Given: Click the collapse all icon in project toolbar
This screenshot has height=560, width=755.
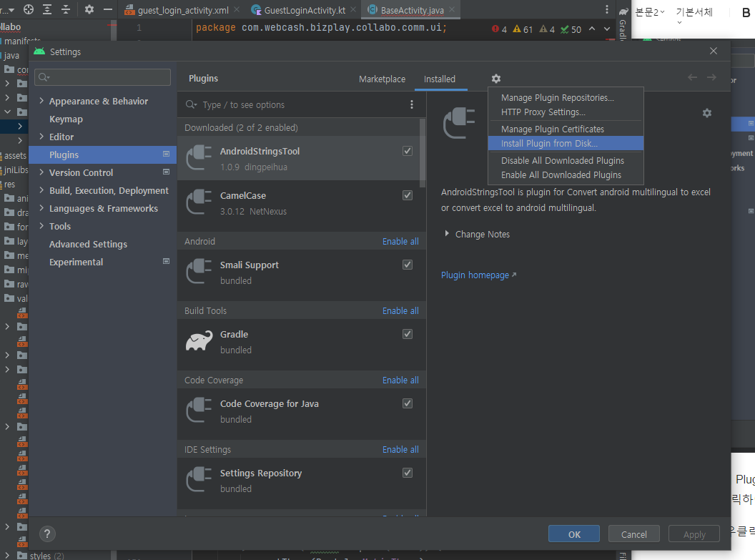Looking at the screenshot, I should pyautogui.click(x=66, y=9).
